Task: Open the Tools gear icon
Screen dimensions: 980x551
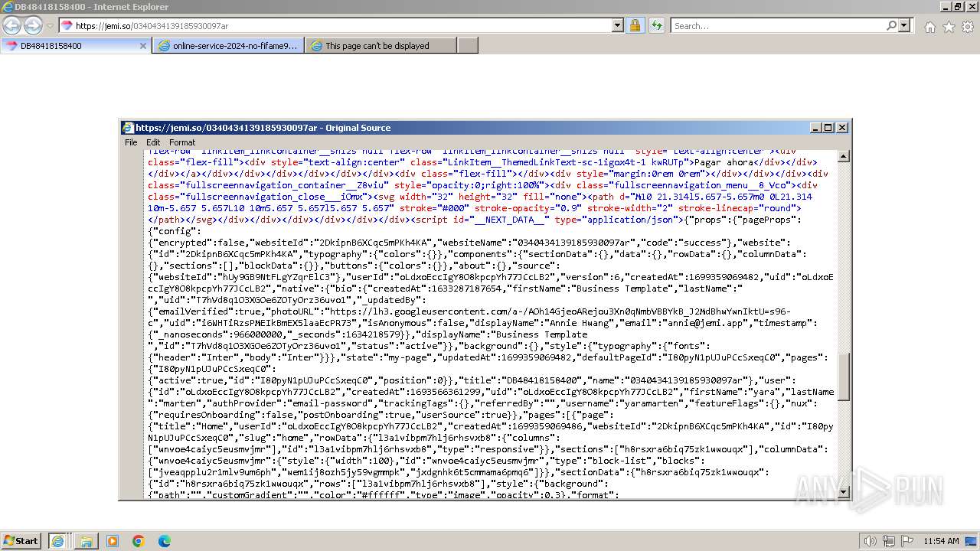Action: tap(968, 27)
